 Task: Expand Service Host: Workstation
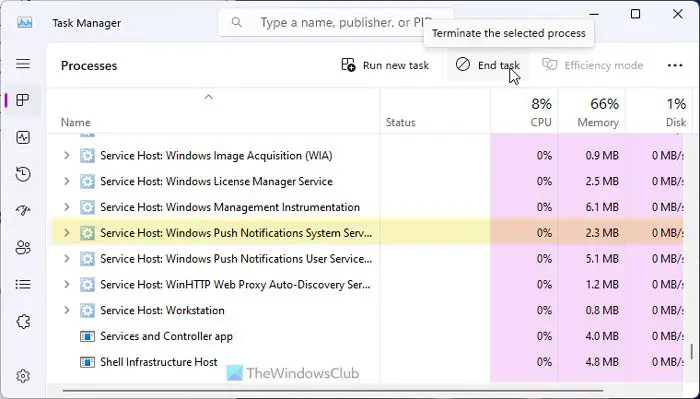(67, 311)
